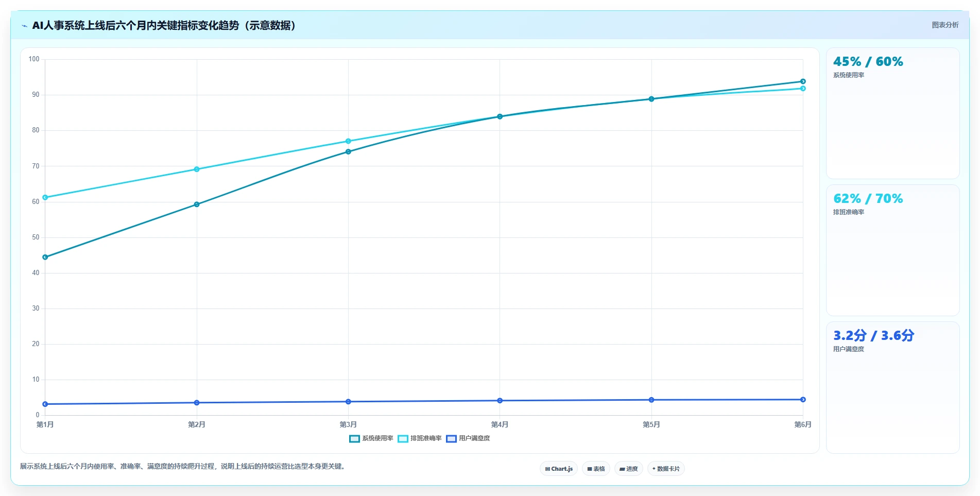The height and width of the screenshot is (496, 980).
Task: Click the 排班准确率 data point at 第1月
Action: [x=45, y=197]
